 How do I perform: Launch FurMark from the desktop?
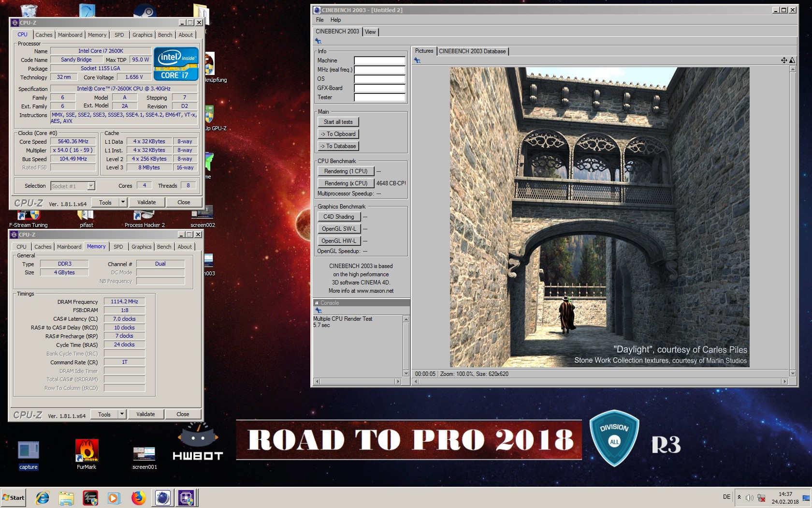point(87,455)
